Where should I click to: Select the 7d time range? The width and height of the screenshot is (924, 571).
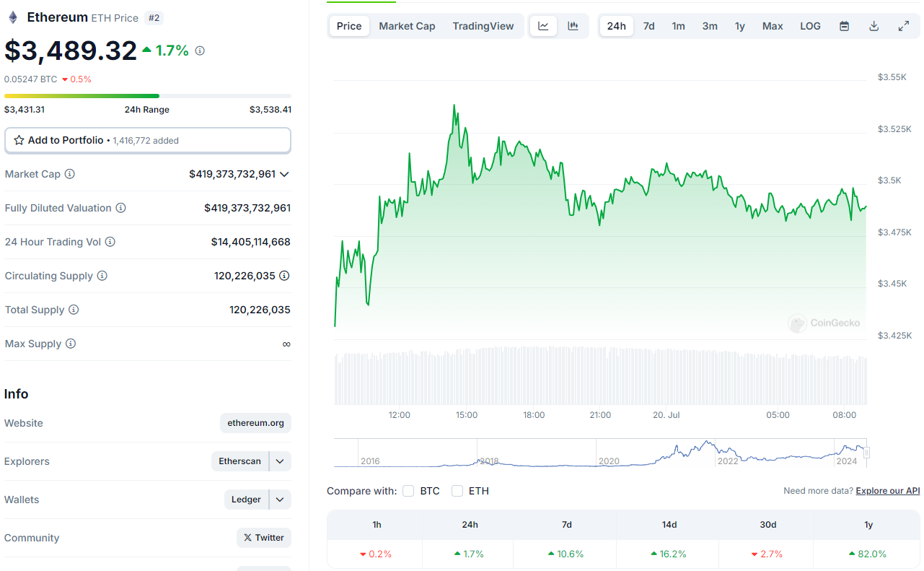pos(649,26)
